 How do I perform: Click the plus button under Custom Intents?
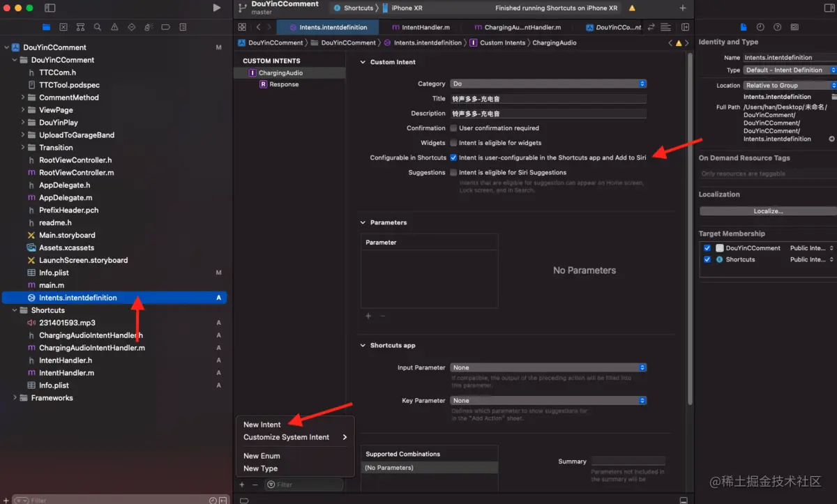coord(242,484)
